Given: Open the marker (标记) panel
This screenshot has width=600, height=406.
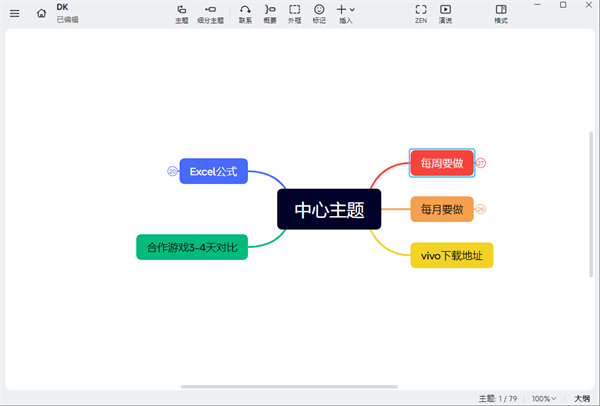Looking at the screenshot, I should (319, 13).
